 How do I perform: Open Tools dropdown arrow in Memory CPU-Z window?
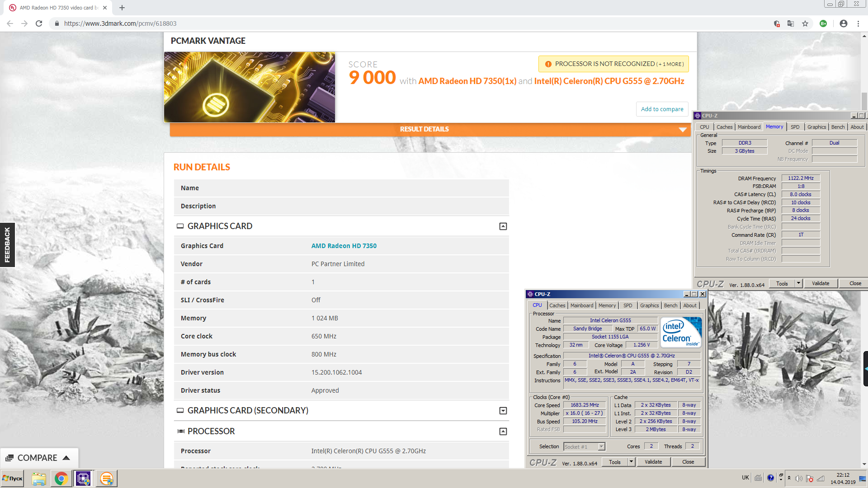(798, 283)
